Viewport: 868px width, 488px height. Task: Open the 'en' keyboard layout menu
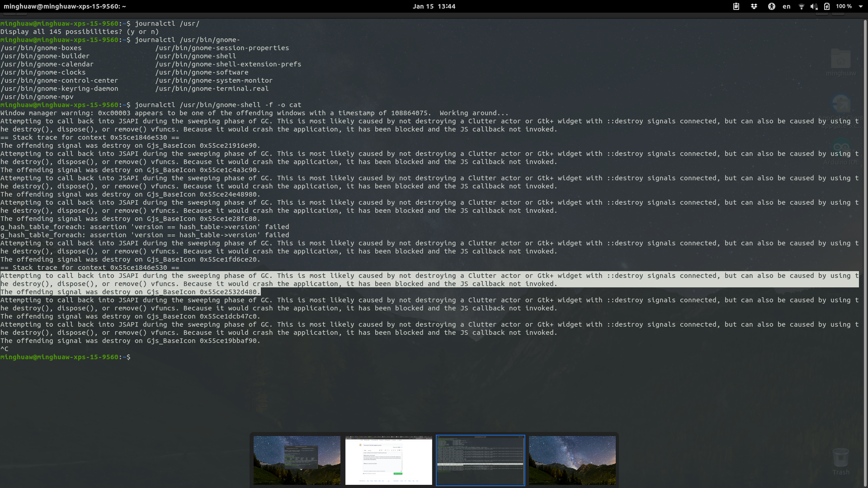(x=786, y=6)
